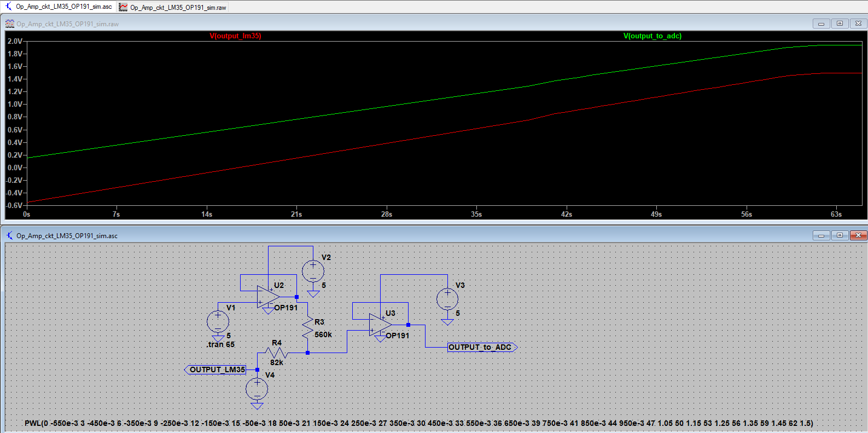Click the OUTPUT_LM35 net label
The height and width of the screenshot is (433, 868).
coord(215,370)
